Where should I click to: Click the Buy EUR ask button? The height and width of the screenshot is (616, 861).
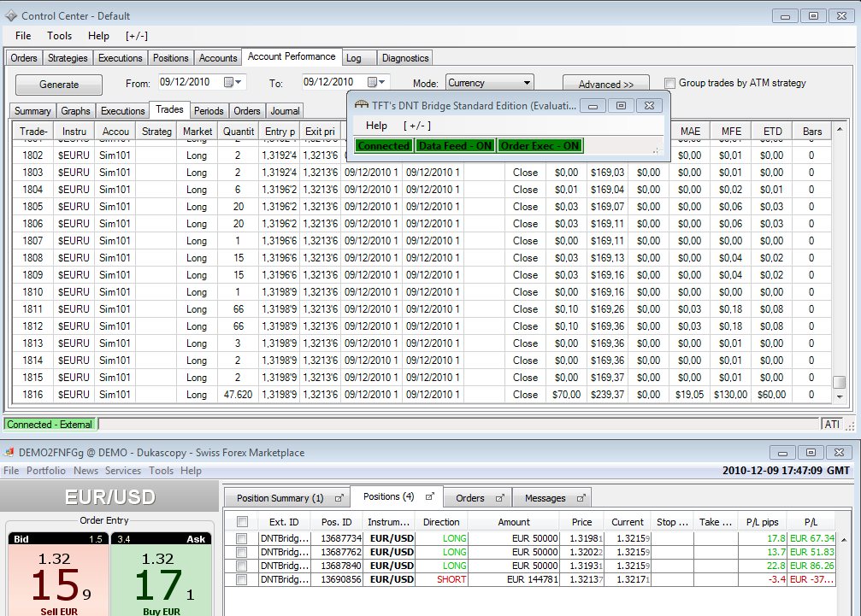162,574
